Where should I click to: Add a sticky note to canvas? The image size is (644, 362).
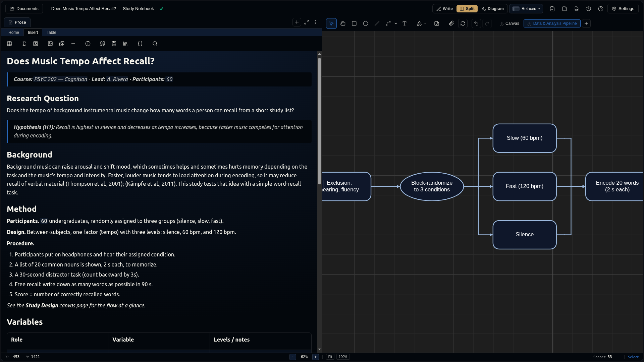[437, 23]
